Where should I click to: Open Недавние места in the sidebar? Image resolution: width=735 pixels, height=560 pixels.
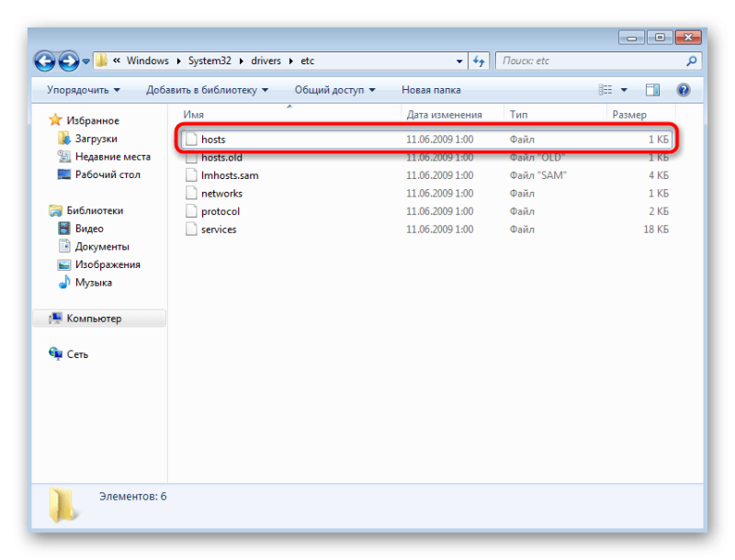113,156
